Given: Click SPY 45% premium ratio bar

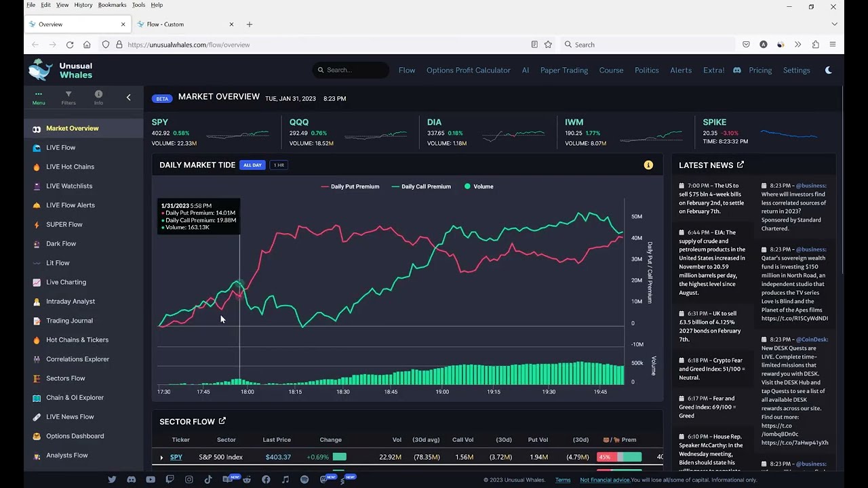Looking at the screenshot, I should (619, 457).
